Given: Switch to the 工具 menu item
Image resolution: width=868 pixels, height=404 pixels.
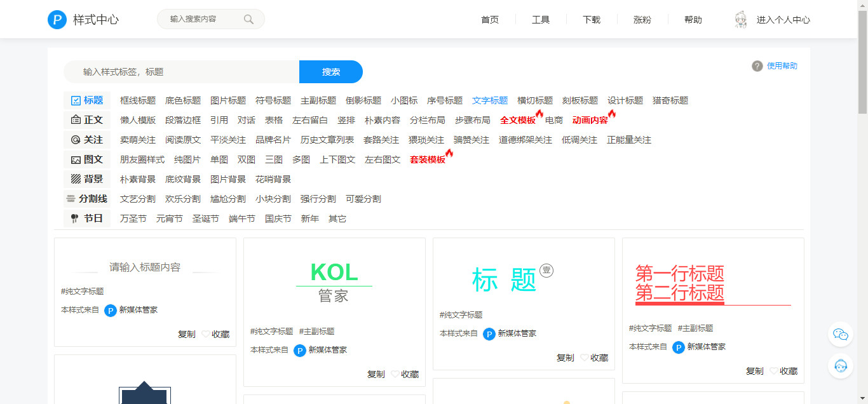Looking at the screenshot, I should pyautogui.click(x=541, y=20).
